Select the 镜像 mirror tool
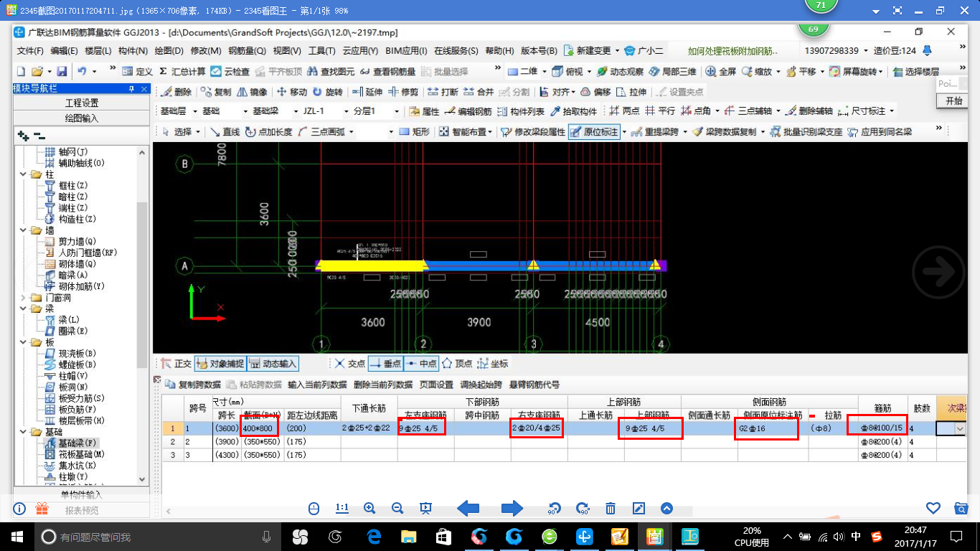 [252, 92]
